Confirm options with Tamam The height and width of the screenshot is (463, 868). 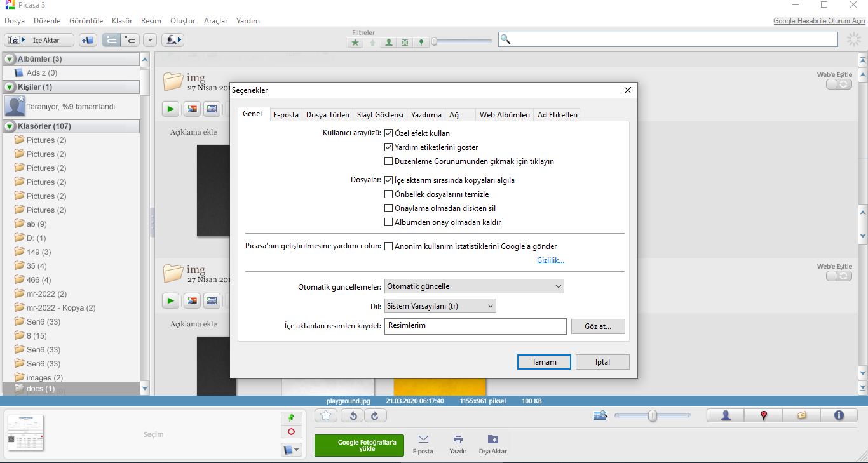(544, 362)
